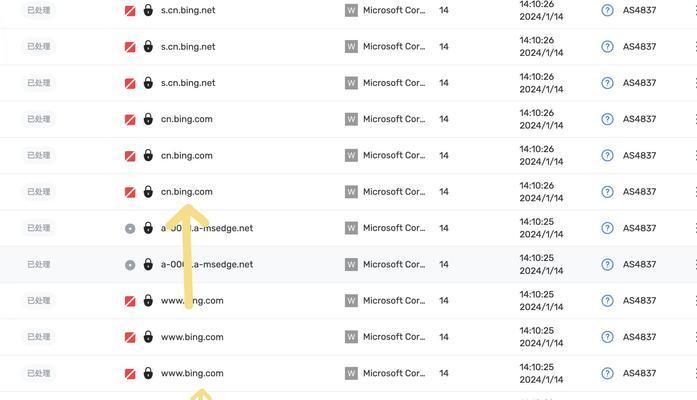Click the 已处理 badge on the second cn.bing.com row
The width and height of the screenshot is (697, 400).
[x=39, y=156]
